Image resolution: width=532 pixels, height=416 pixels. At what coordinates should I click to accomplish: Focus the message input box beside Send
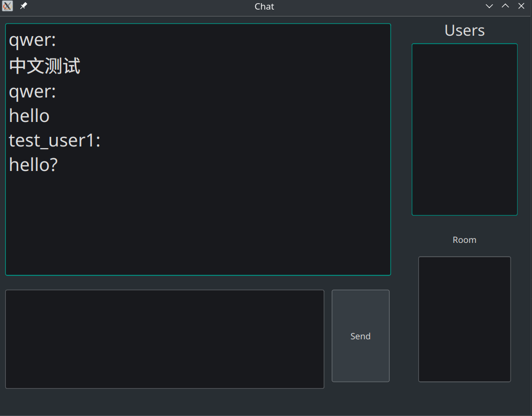[x=164, y=339]
